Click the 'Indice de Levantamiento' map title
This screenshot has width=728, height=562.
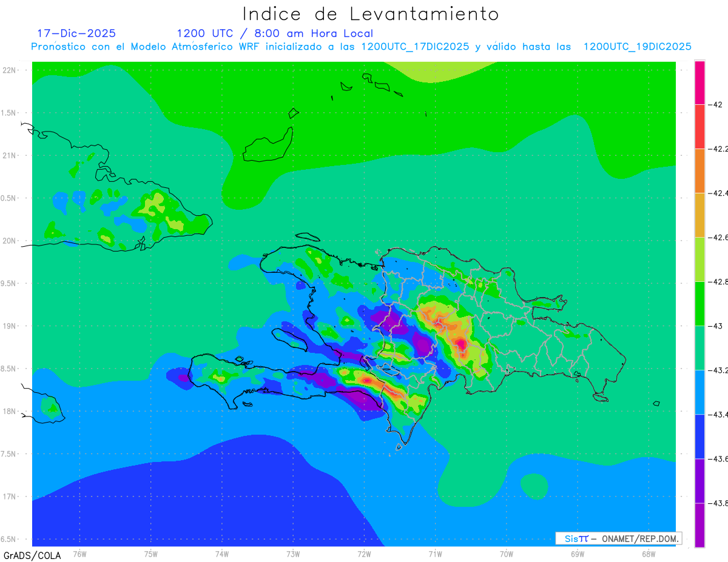[371, 13]
